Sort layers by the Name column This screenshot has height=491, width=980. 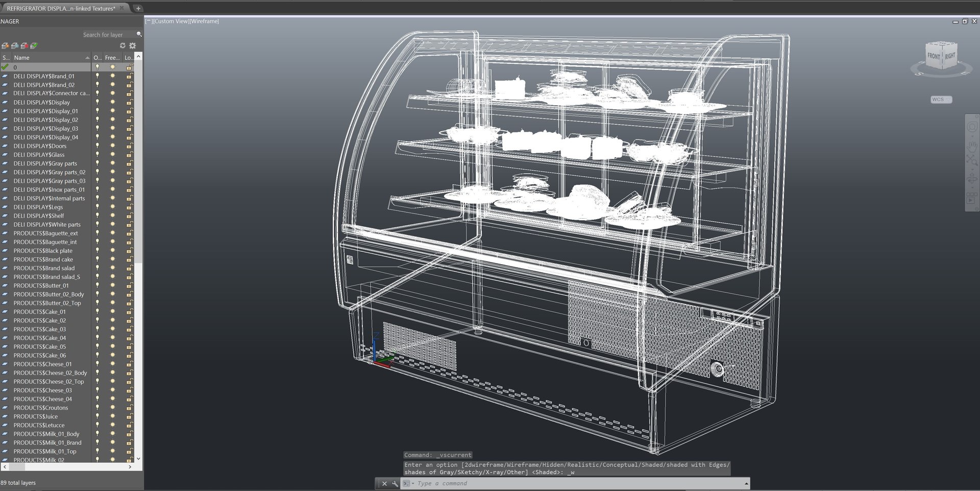tap(51, 58)
